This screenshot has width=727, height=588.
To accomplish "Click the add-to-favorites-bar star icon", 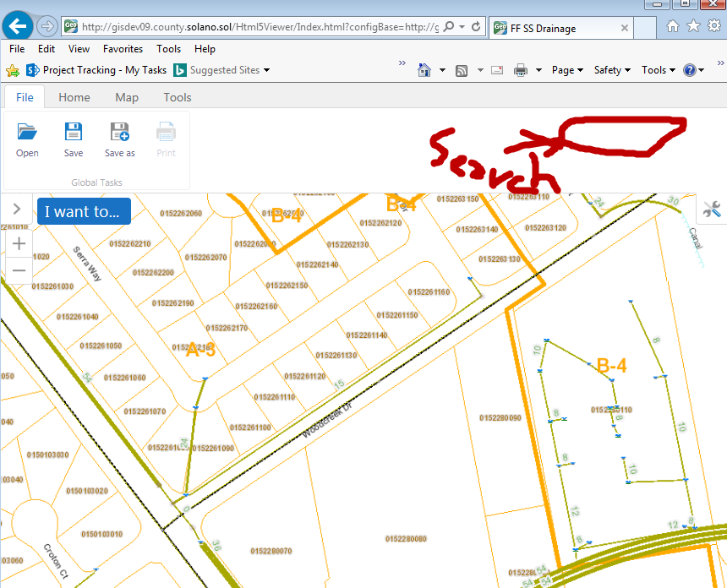I will point(13,70).
